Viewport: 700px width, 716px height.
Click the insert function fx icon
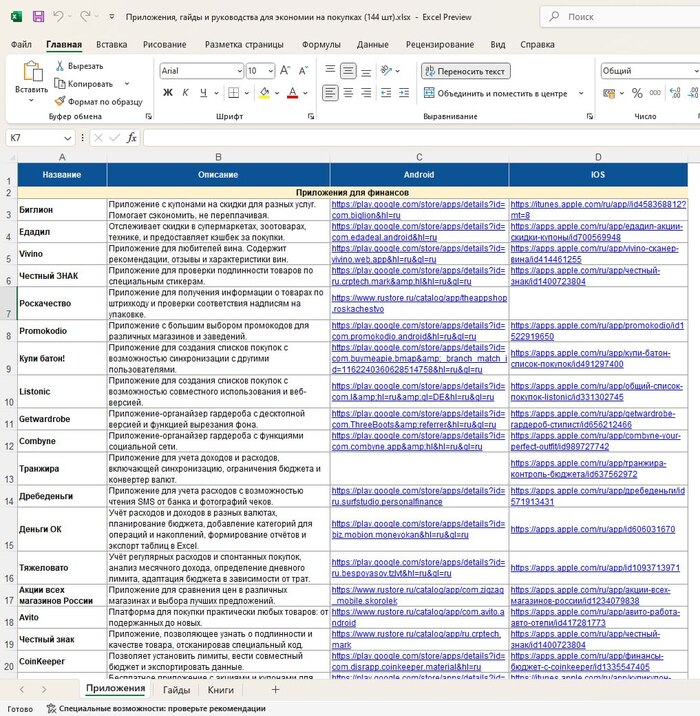coord(132,137)
